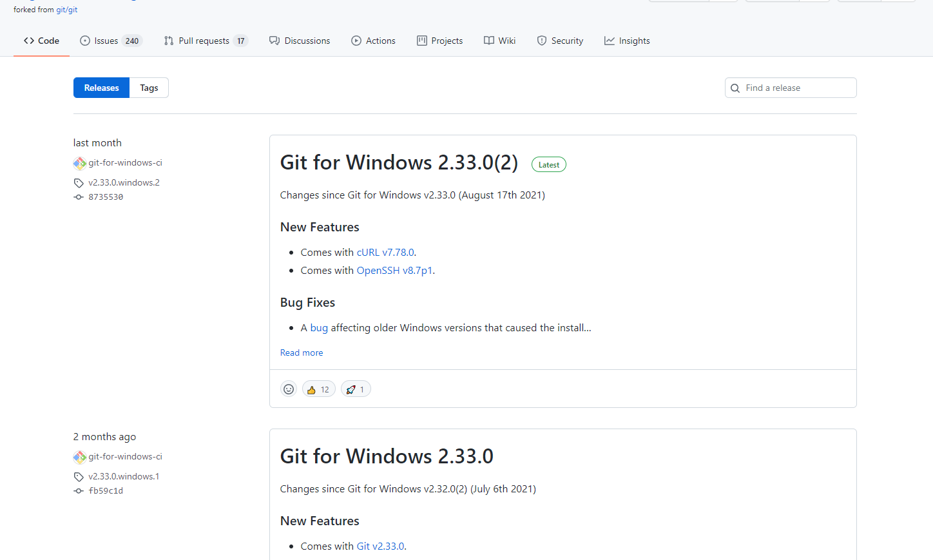Click the Issues circle-dot icon
Viewport: 933px width, 560px height.
(85, 41)
